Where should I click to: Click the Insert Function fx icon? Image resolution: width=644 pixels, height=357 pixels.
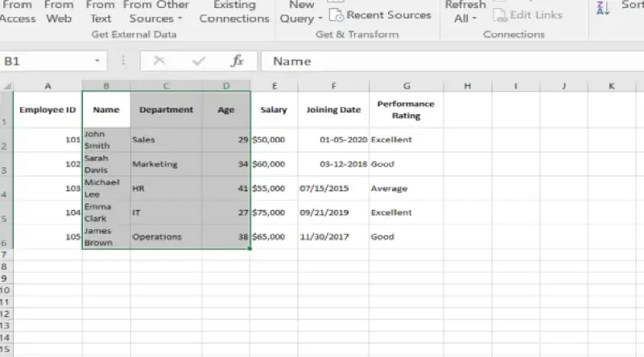pyautogui.click(x=237, y=61)
